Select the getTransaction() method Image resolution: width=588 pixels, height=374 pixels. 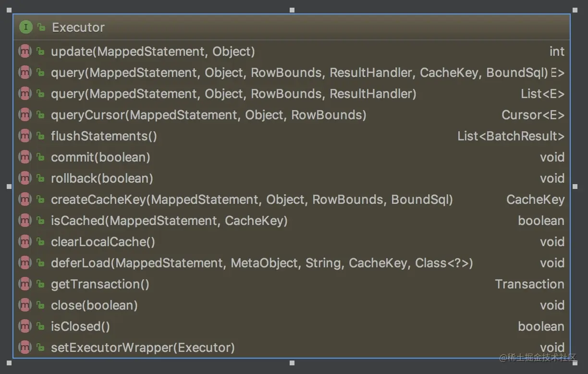pos(100,284)
